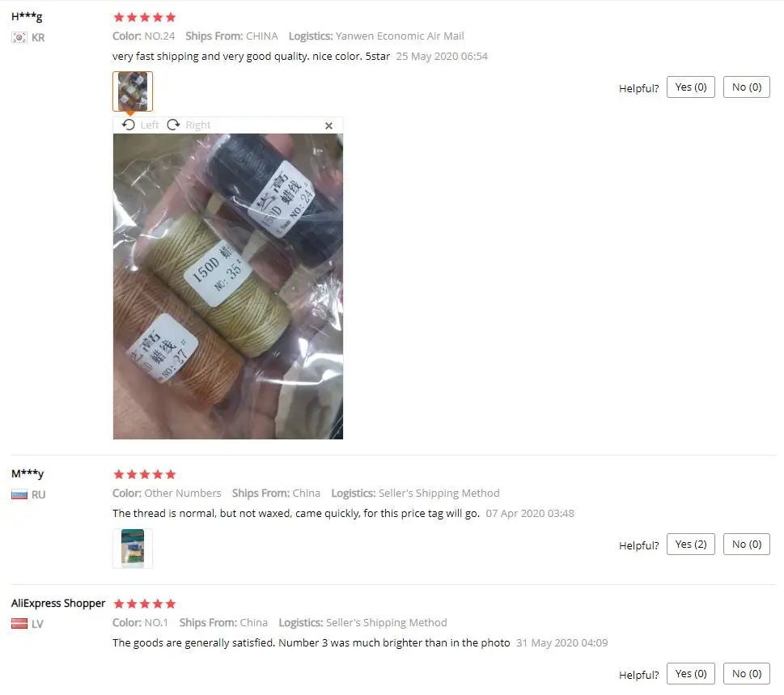
Task: Click the South Korea flag icon
Action: pyautogui.click(x=19, y=37)
